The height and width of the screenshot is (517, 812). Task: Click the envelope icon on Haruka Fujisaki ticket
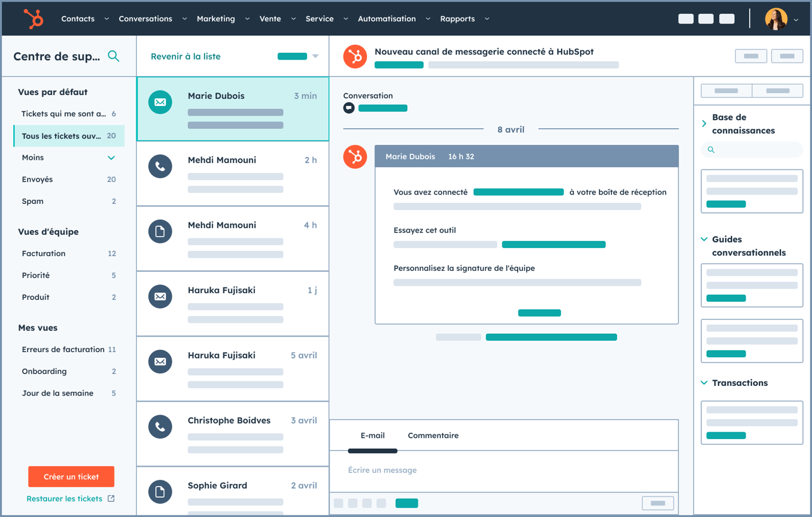(161, 296)
